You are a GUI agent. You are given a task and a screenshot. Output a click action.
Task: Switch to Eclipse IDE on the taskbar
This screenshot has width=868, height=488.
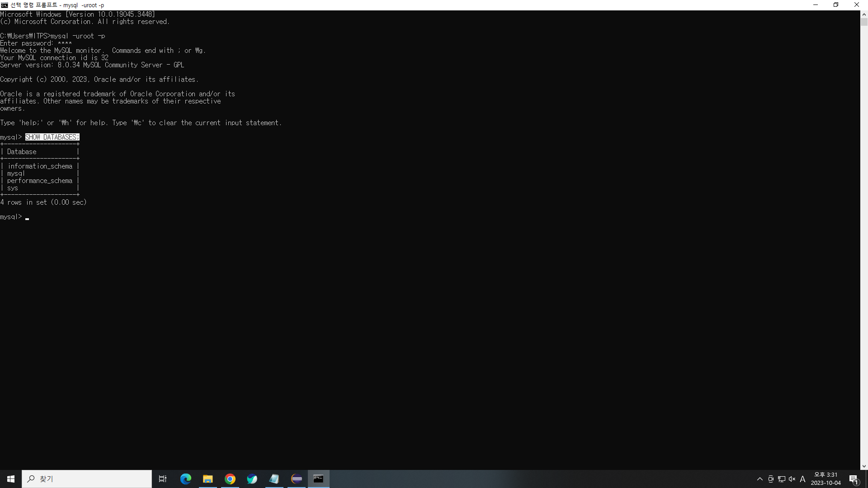[x=297, y=479]
